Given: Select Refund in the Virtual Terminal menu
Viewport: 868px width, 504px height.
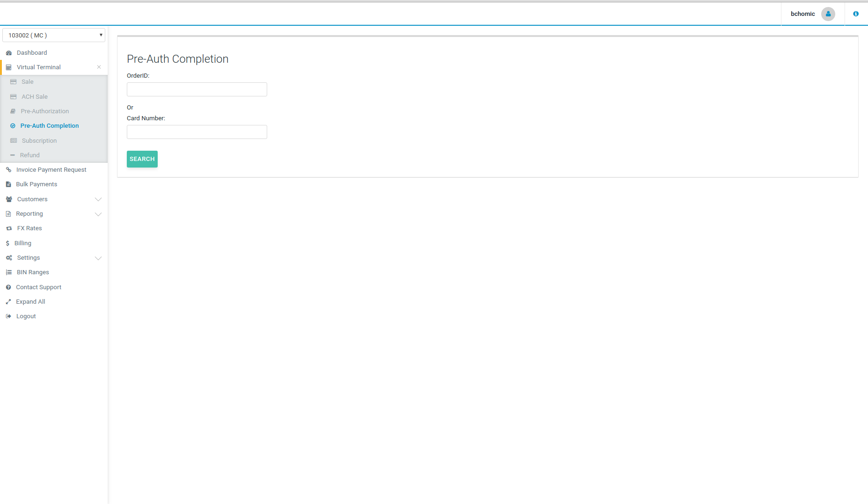Looking at the screenshot, I should (x=29, y=155).
